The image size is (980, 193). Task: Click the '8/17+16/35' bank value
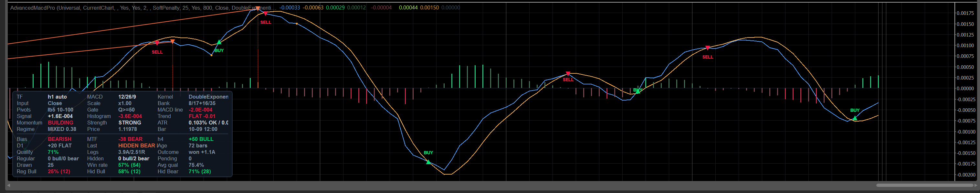[202, 103]
